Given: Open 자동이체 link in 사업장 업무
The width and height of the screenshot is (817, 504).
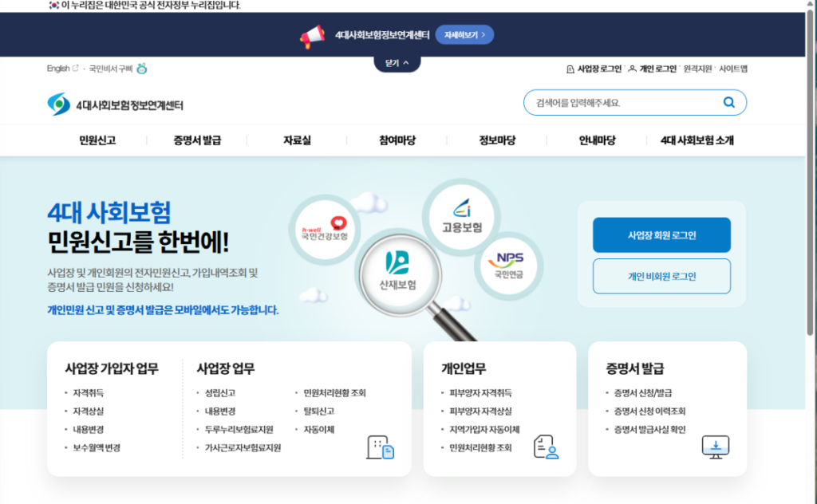Looking at the screenshot, I should [319, 429].
